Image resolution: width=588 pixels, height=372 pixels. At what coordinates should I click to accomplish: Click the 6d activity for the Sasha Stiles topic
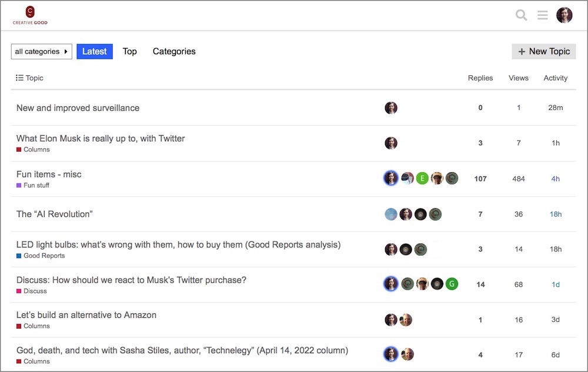[556, 355]
